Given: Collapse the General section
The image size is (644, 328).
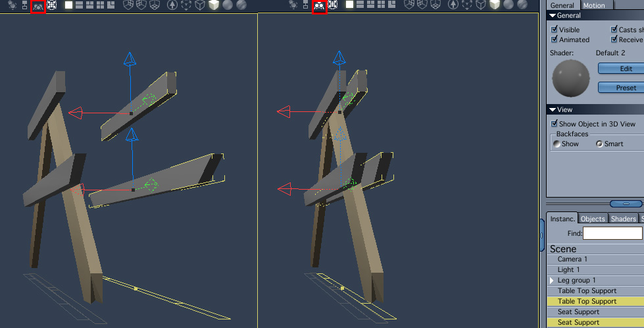Looking at the screenshot, I should click(x=553, y=16).
